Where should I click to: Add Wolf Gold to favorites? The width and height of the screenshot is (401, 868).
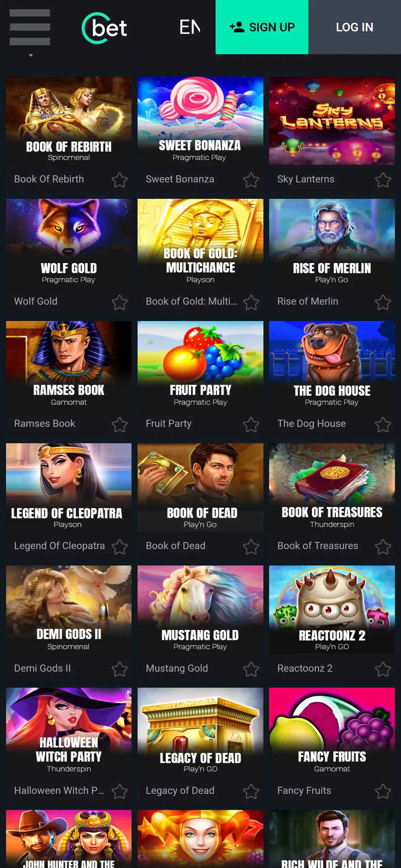[119, 302]
